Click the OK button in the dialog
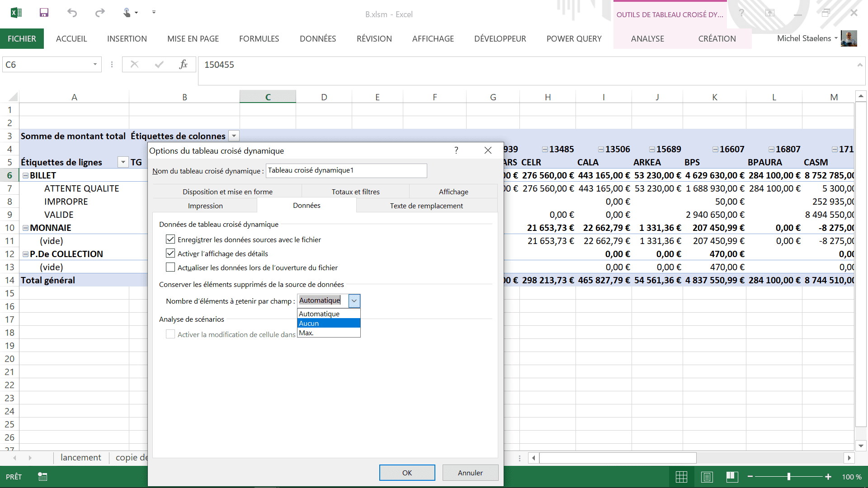Image resolution: width=868 pixels, height=488 pixels. [x=407, y=473]
